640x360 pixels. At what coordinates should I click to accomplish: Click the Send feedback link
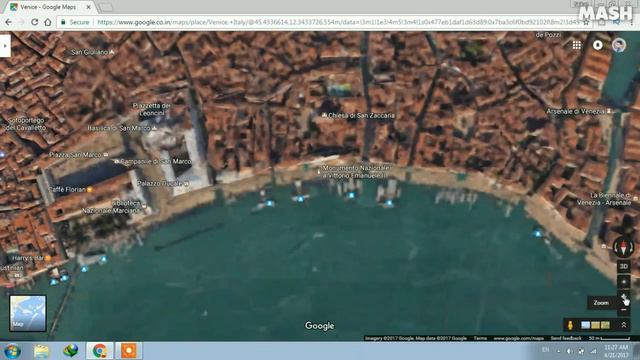tap(566, 338)
